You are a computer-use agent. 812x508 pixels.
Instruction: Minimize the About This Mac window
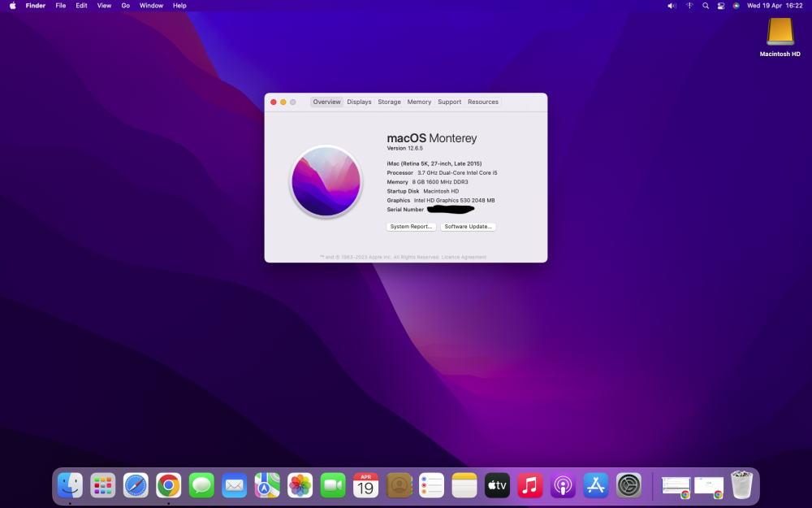click(x=283, y=102)
